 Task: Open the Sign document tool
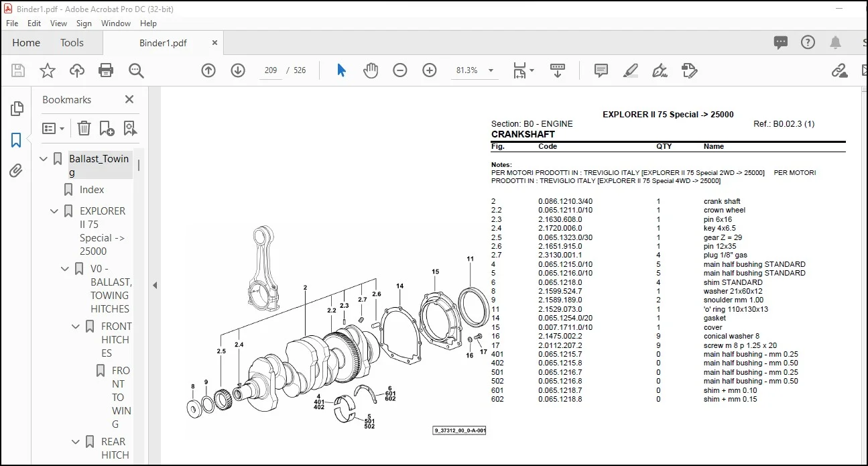660,70
